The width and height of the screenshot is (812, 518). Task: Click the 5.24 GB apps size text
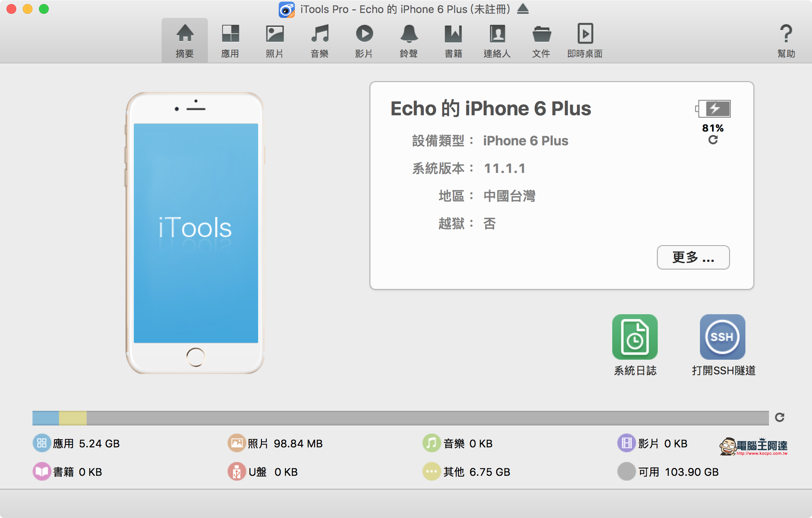pyautogui.click(x=99, y=444)
